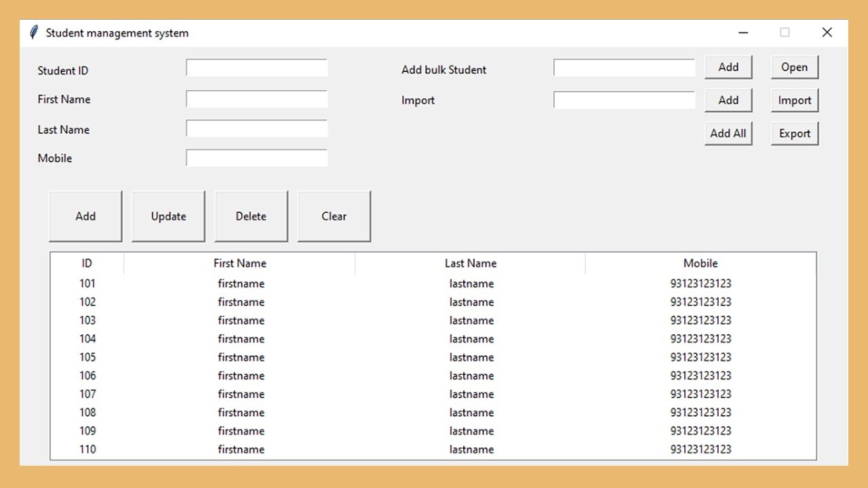
Task: Click firstname cell in row 107
Action: 241,394
